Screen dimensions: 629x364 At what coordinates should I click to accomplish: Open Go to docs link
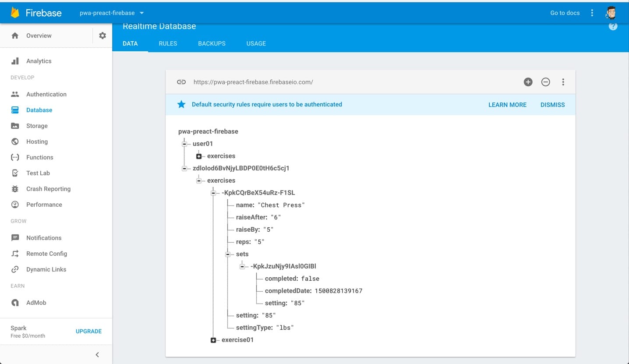pyautogui.click(x=565, y=13)
